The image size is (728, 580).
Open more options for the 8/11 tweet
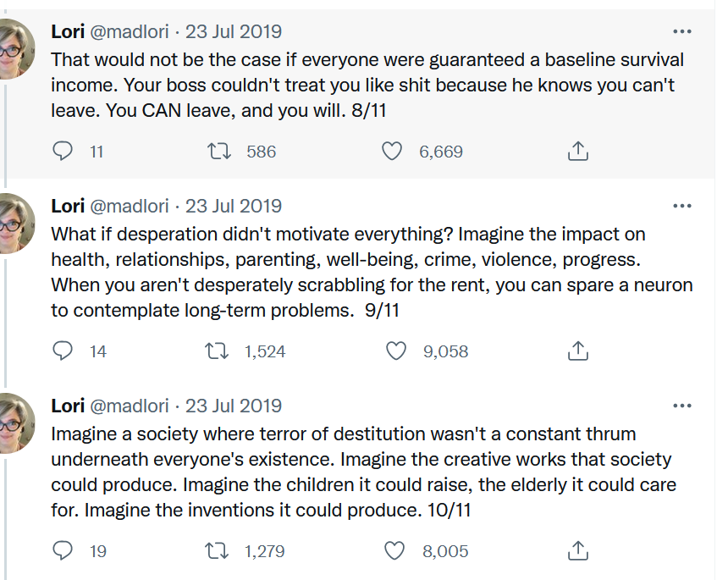pyautogui.click(x=682, y=31)
